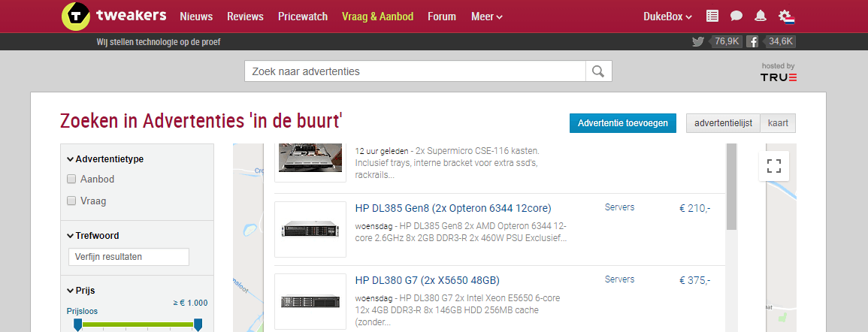Open HP DL385 Gen8 listing title
Viewport: 868px width, 332px height.
pos(453,209)
